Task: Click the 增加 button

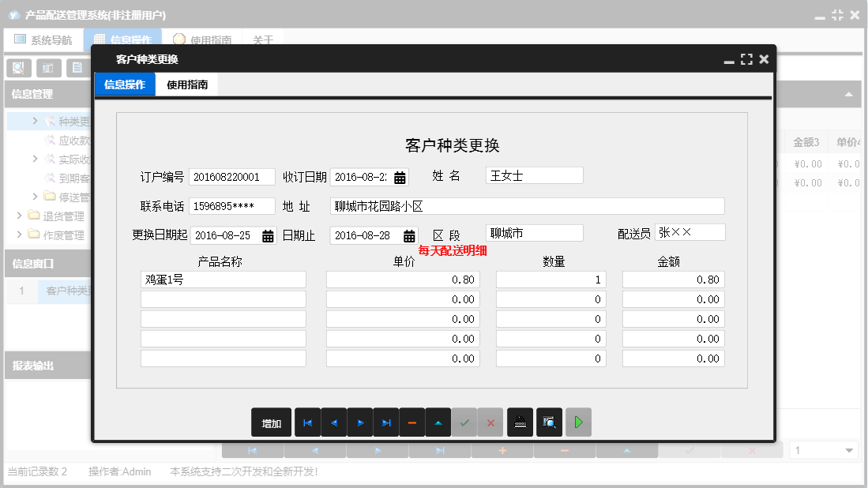Action: [272, 422]
